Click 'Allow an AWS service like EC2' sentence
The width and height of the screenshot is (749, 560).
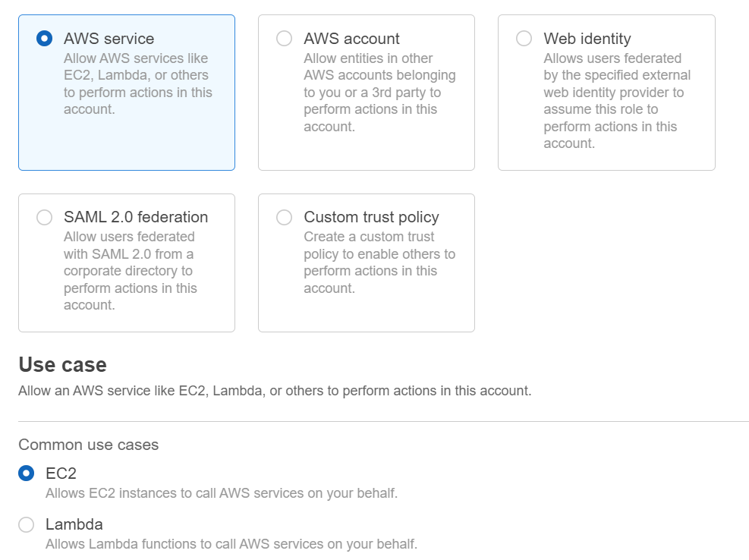[x=275, y=391]
